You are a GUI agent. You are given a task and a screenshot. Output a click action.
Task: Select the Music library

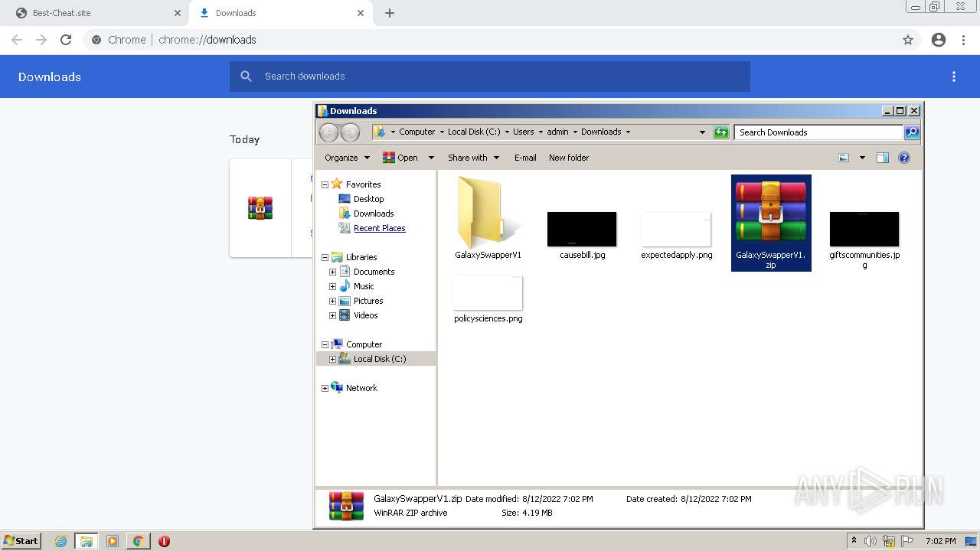pyautogui.click(x=364, y=286)
